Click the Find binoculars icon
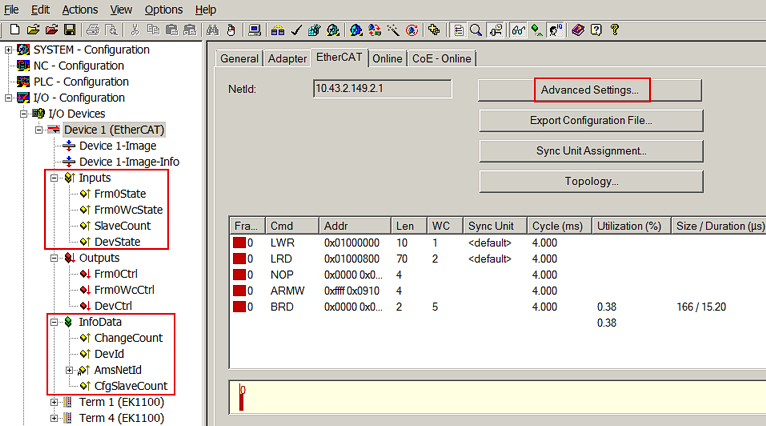 213,30
